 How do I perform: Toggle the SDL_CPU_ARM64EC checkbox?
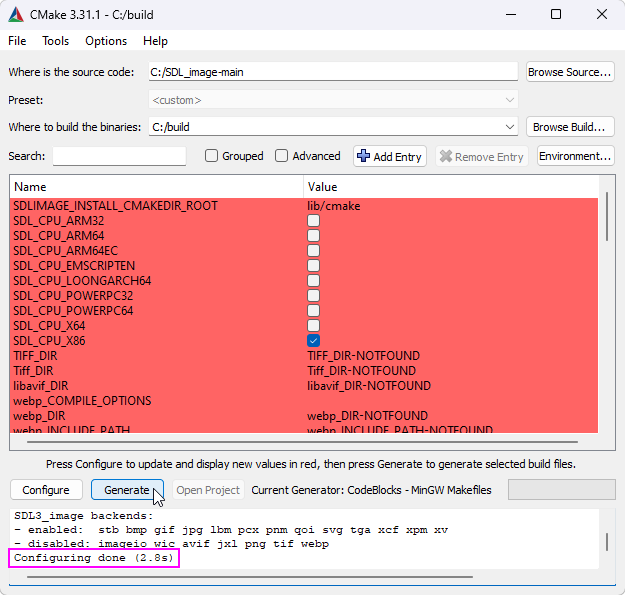313,251
